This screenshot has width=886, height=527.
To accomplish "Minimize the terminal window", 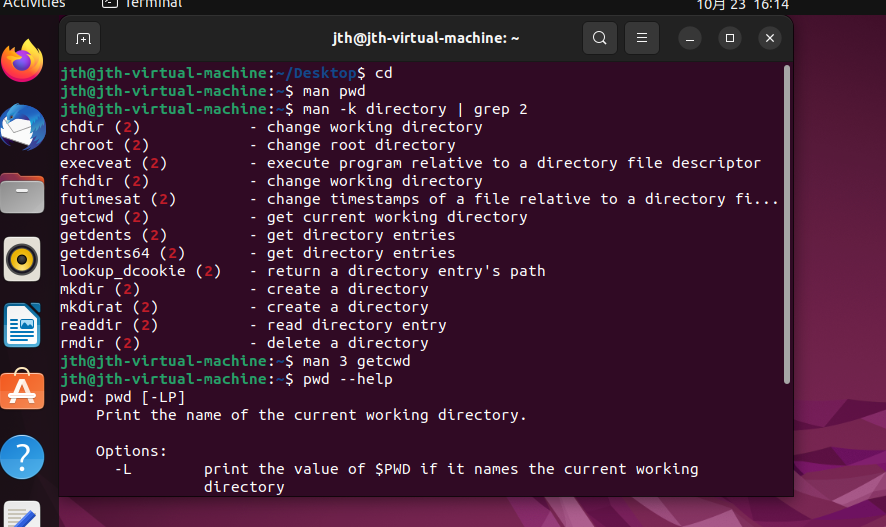I will [690, 38].
